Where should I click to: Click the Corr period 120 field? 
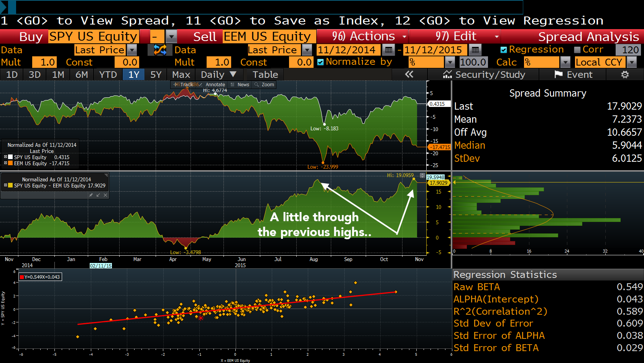click(628, 50)
